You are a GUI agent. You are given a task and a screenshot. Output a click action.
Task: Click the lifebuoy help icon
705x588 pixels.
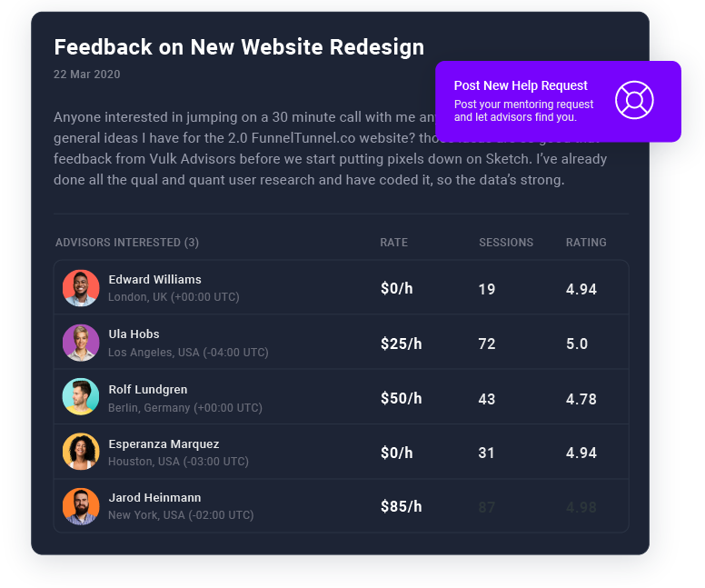[x=634, y=100]
